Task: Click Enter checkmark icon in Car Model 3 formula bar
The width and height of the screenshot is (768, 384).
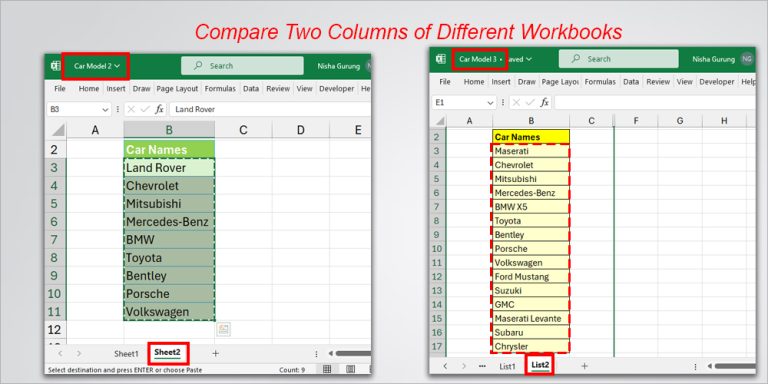Action: [530, 102]
